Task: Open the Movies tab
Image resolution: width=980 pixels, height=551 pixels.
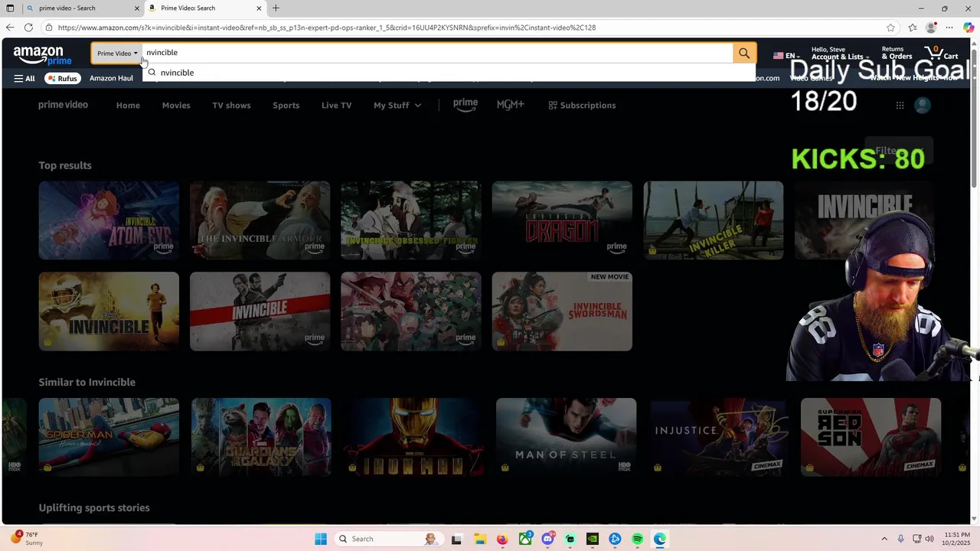Action: tap(176, 105)
